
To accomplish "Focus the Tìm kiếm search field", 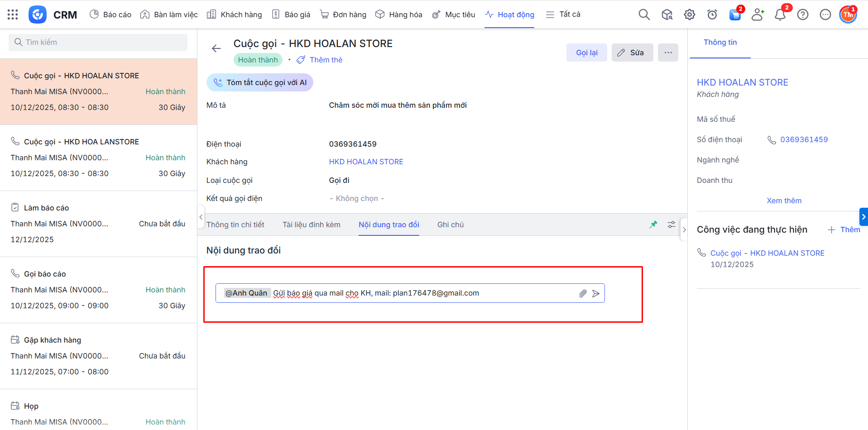I will [98, 42].
